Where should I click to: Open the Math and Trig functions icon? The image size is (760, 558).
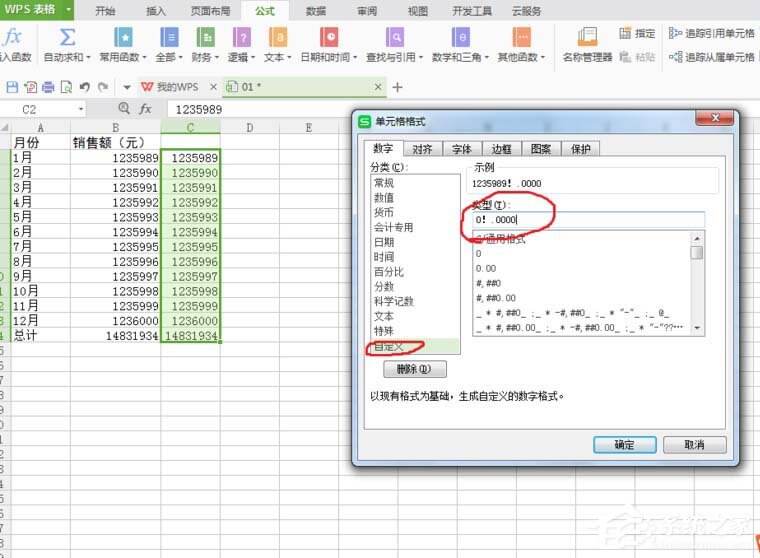pos(460,37)
